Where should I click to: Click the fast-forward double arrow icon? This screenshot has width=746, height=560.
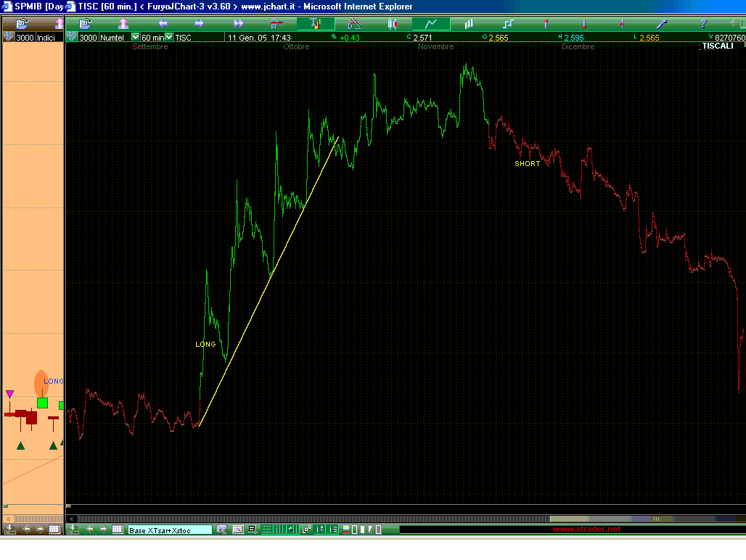click(238, 24)
